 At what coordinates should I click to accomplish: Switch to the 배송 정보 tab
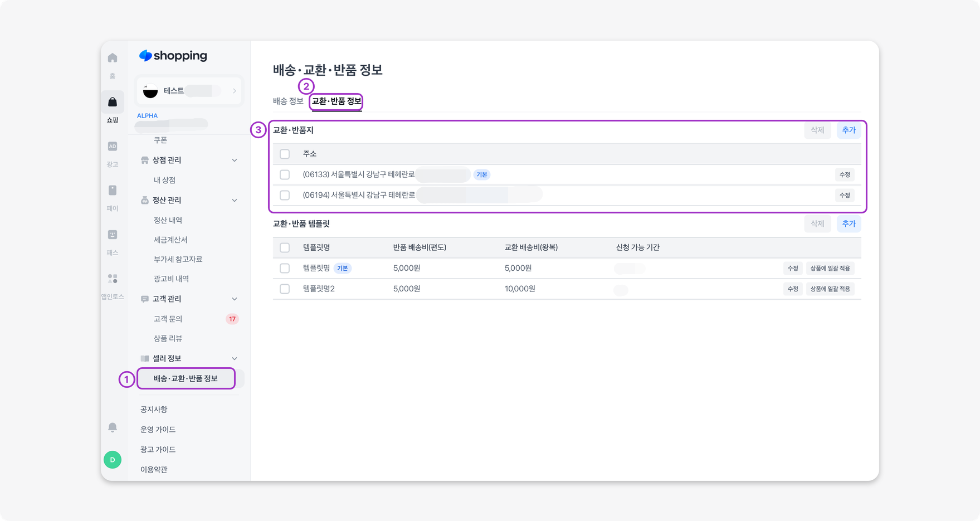(288, 101)
